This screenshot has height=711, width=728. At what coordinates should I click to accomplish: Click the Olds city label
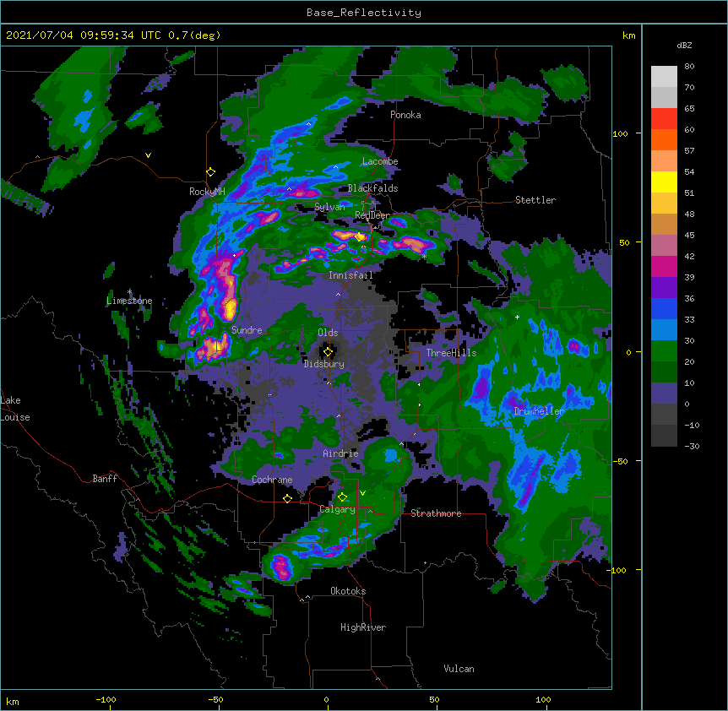328,333
